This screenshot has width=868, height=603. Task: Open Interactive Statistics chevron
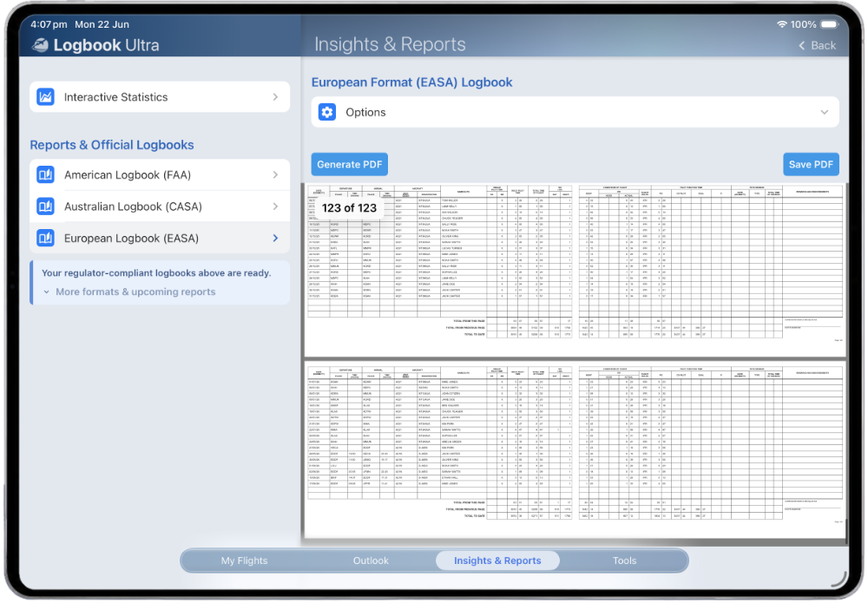[x=275, y=97]
